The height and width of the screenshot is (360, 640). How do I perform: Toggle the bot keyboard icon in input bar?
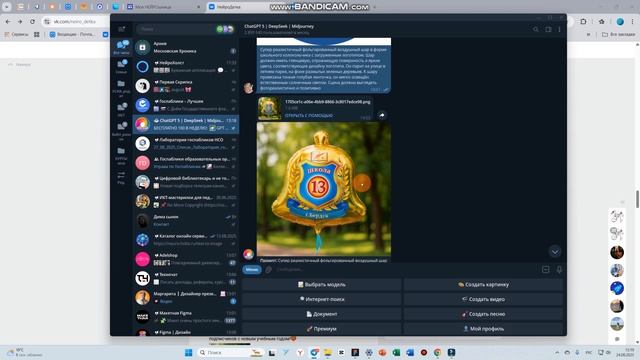[546, 269]
